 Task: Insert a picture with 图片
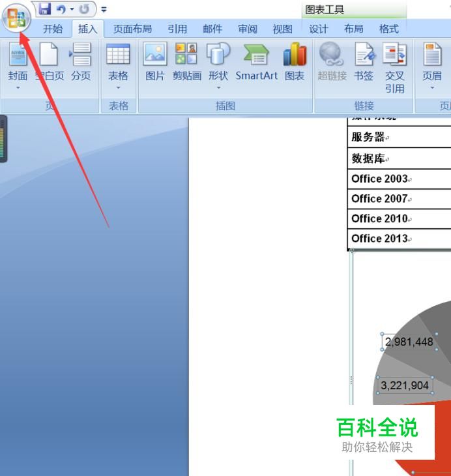(x=155, y=61)
